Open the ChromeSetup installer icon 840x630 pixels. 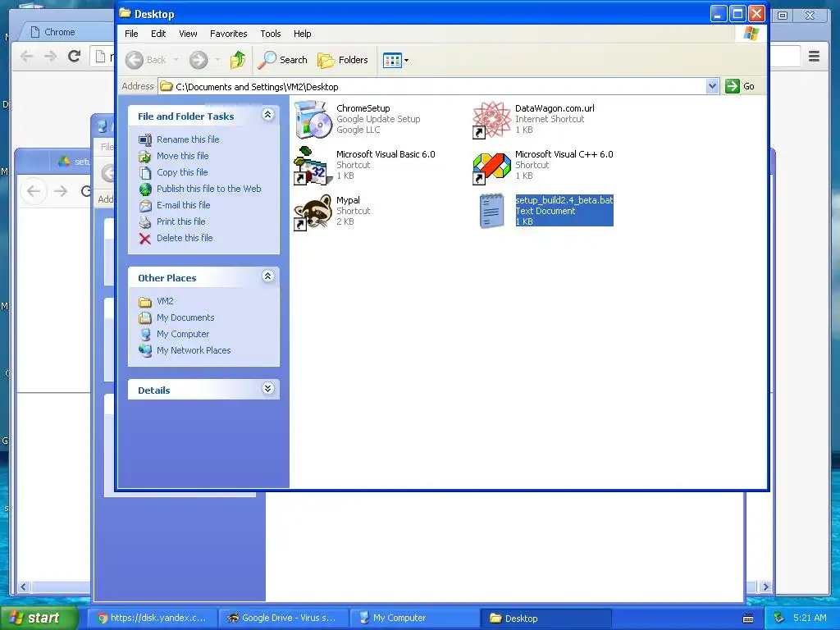pos(313,119)
